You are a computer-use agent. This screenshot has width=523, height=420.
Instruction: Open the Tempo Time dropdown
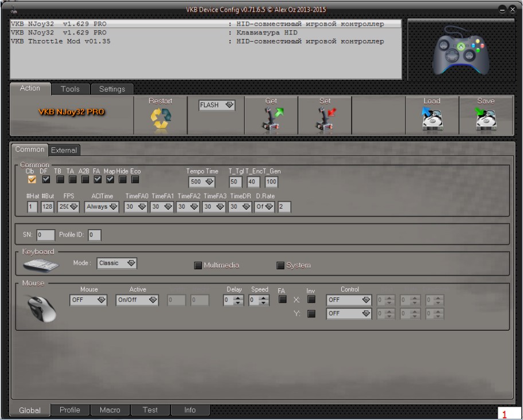202,182
